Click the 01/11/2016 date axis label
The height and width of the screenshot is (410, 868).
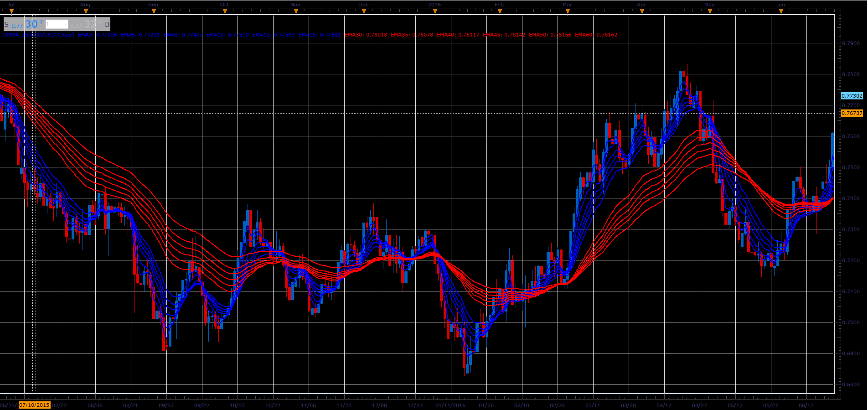(450, 405)
